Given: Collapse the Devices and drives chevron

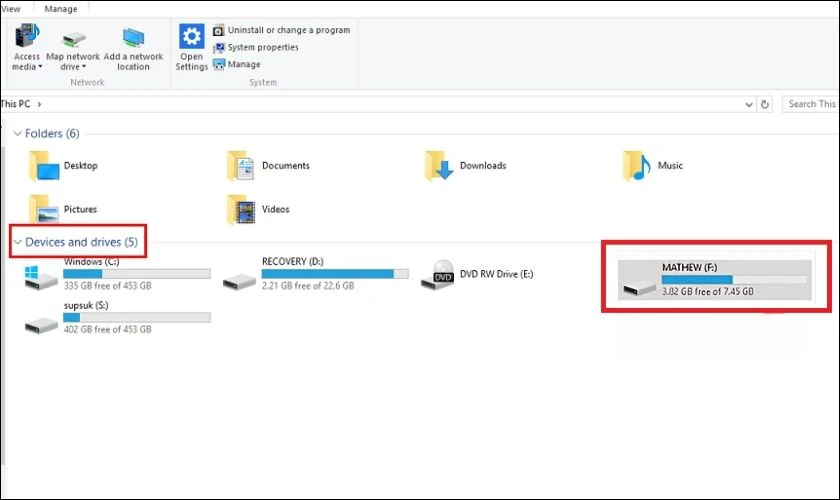Looking at the screenshot, I should coord(17,242).
